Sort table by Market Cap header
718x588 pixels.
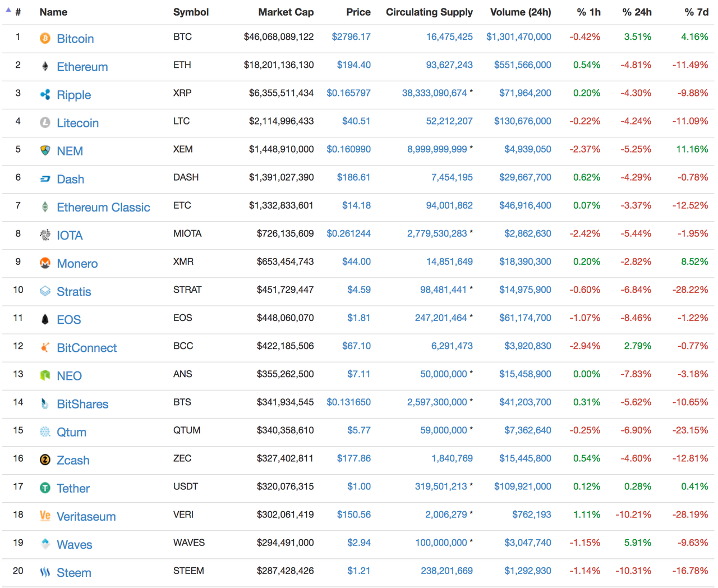tap(286, 12)
